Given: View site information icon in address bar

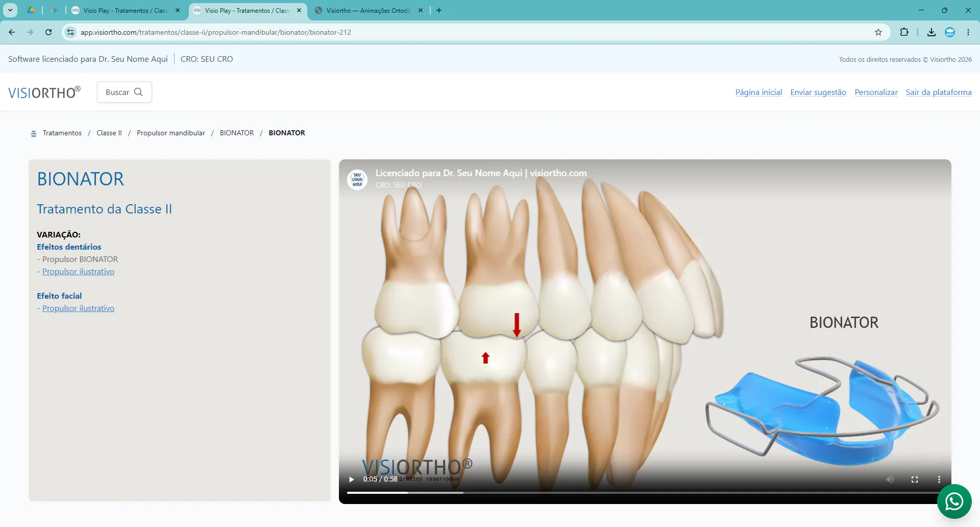Looking at the screenshot, I should pyautogui.click(x=70, y=32).
